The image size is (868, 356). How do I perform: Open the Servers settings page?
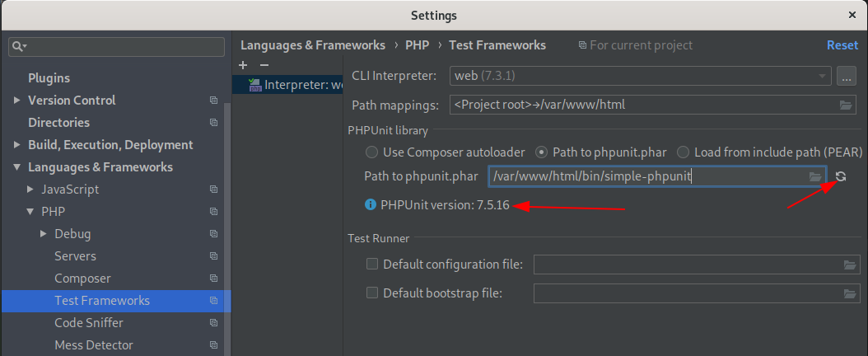(75, 255)
